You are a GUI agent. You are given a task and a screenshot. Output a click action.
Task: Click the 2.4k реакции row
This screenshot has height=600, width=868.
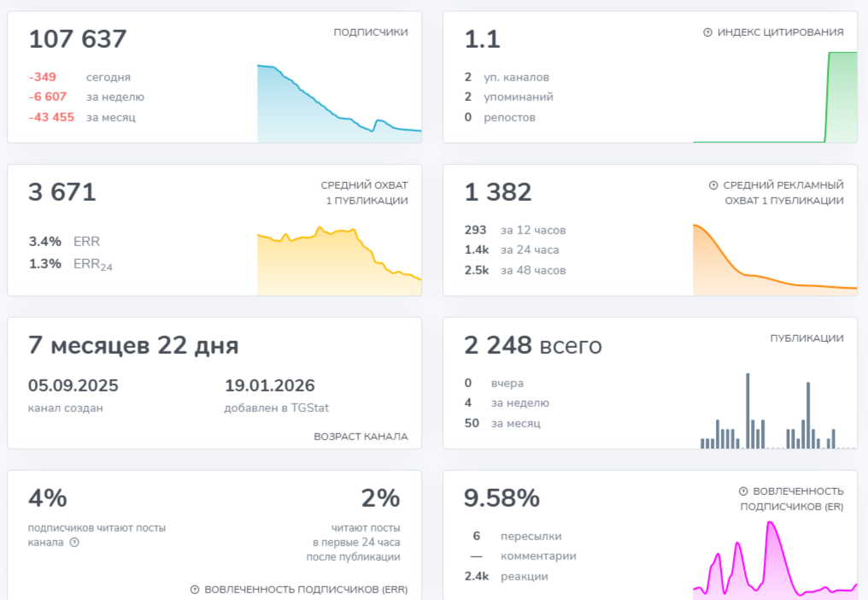pos(506,577)
